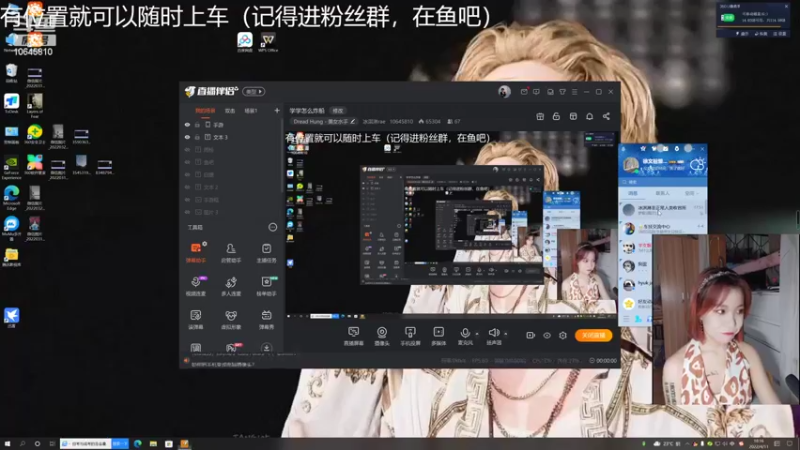Open File Explorer from the taskbar
The image size is (800, 450).
point(153,444)
